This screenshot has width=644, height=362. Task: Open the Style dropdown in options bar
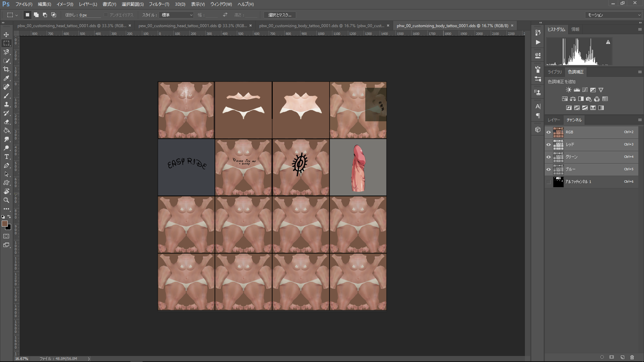pos(177,15)
